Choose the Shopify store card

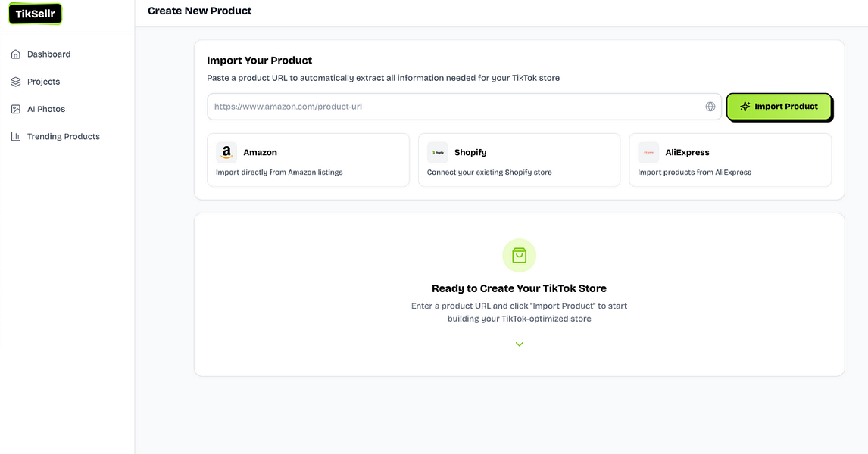coord(519,160)
